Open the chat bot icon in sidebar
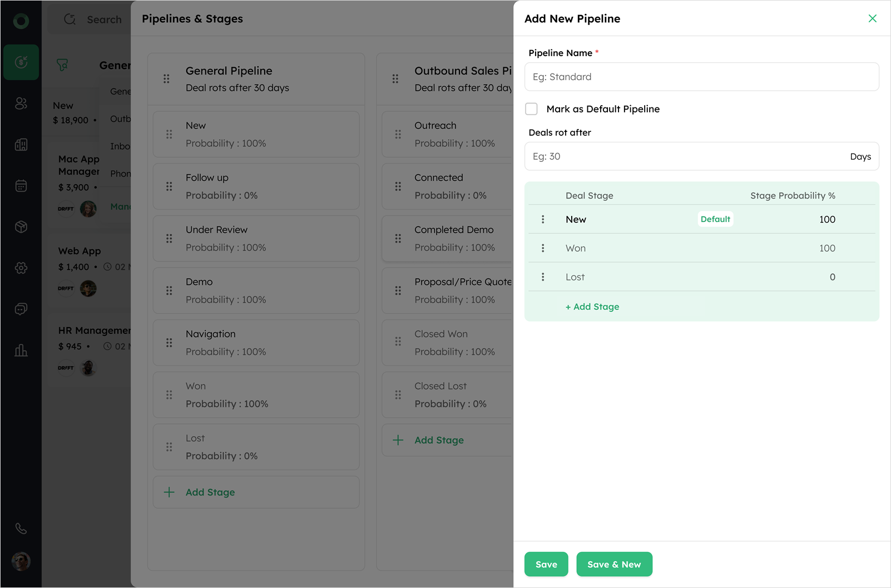Screen dimensions: 891x588 pyautogui.click(x=21, y=309)
